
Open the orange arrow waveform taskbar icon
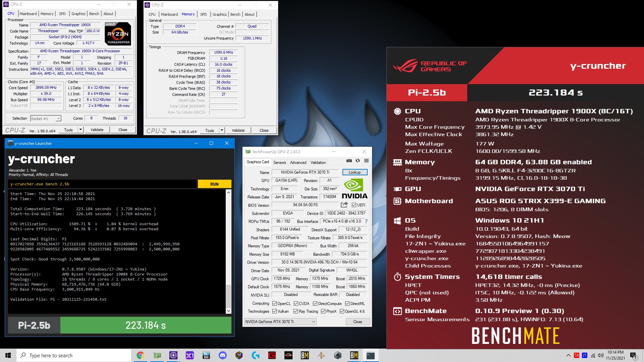(321, 355)
